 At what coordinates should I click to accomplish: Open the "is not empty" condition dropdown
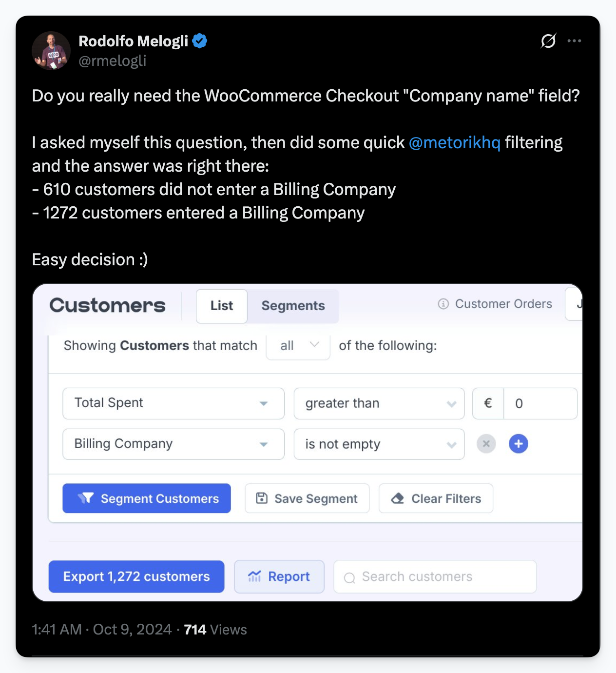click(379, 444)
